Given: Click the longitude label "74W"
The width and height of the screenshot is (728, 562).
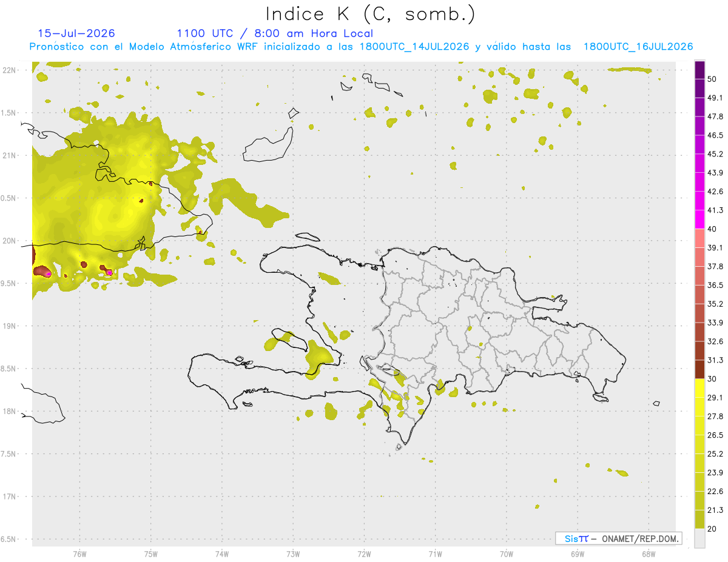Looking at the screenshot, I should [222, 554].
